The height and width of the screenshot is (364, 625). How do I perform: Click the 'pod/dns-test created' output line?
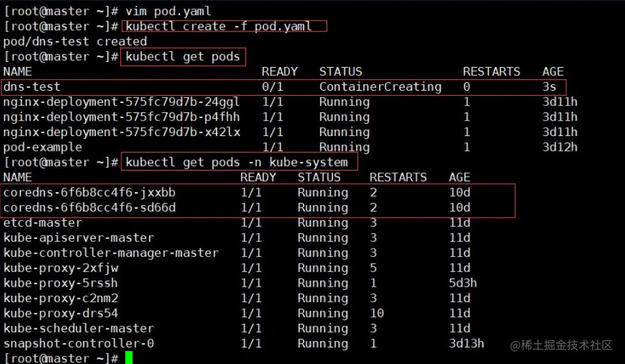[x=75, y=42]
